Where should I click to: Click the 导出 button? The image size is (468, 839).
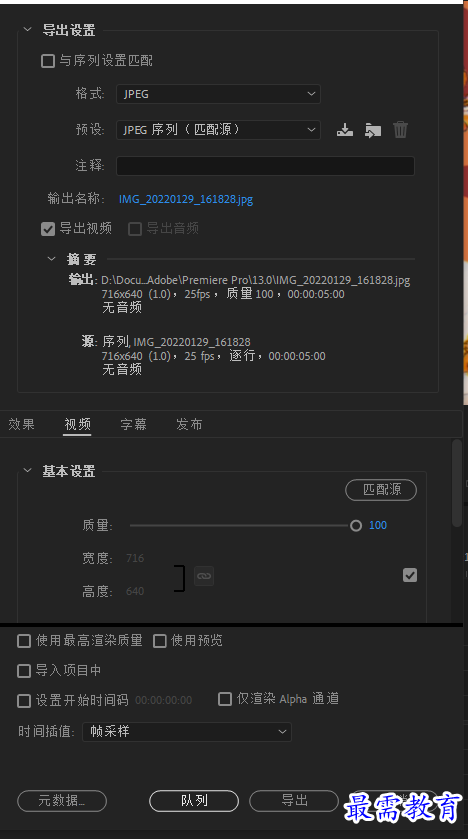click(x=294, y=801)
